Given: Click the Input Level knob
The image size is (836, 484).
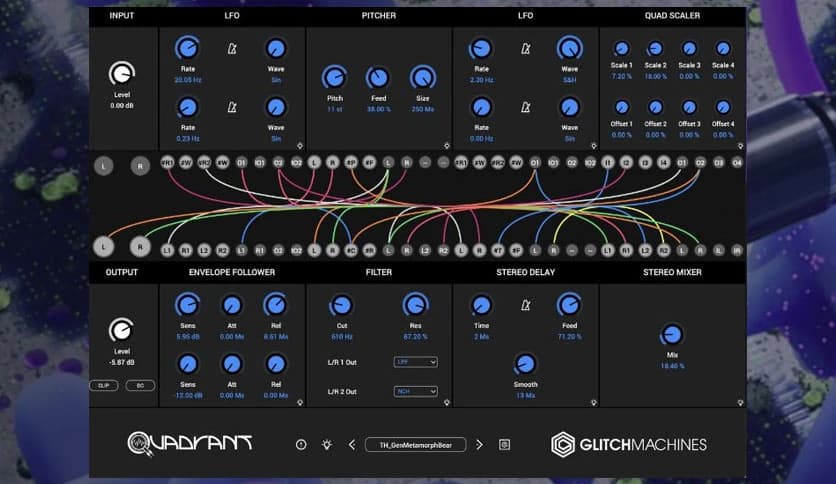Looking at the screenshot, I should click(x=122, y=74).
